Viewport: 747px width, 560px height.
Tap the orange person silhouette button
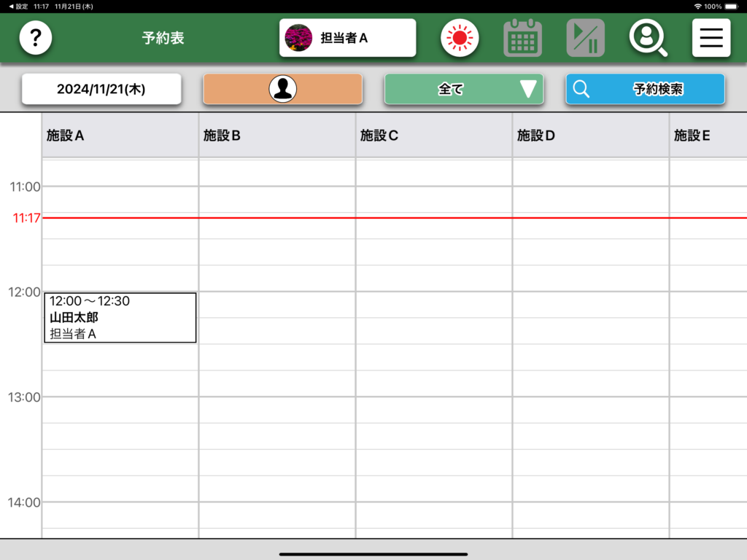[282, 89]
